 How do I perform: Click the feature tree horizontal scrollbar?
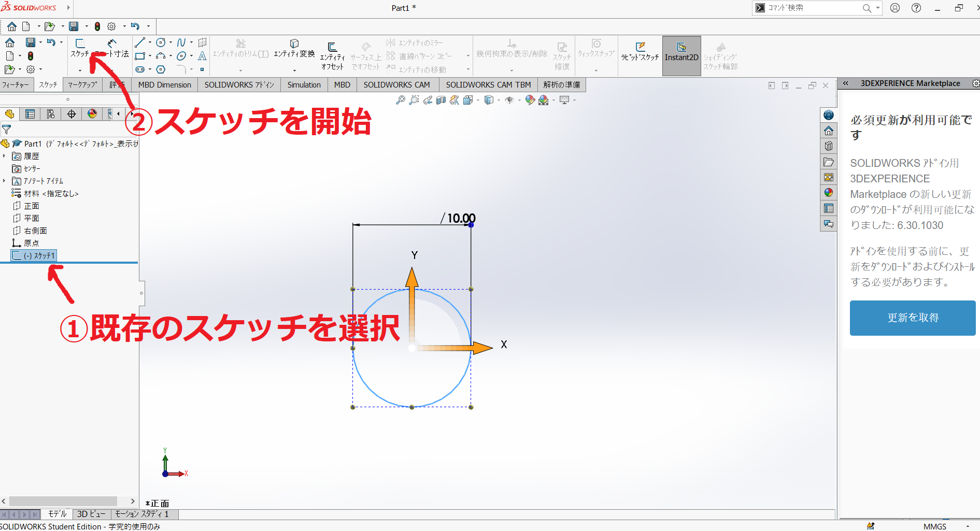pos(63,501)
